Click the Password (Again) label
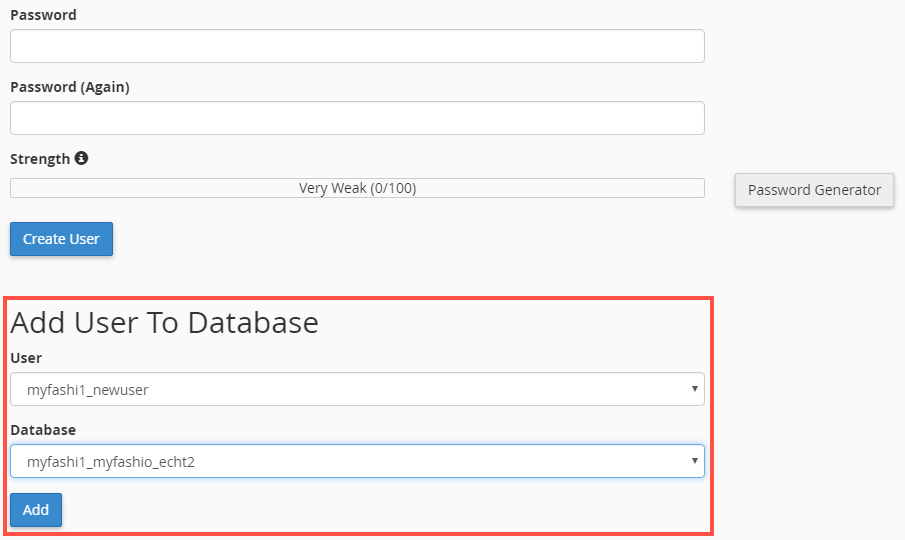Image resolution: width=905 pixels, height=540 pixels. pos(70,87)
